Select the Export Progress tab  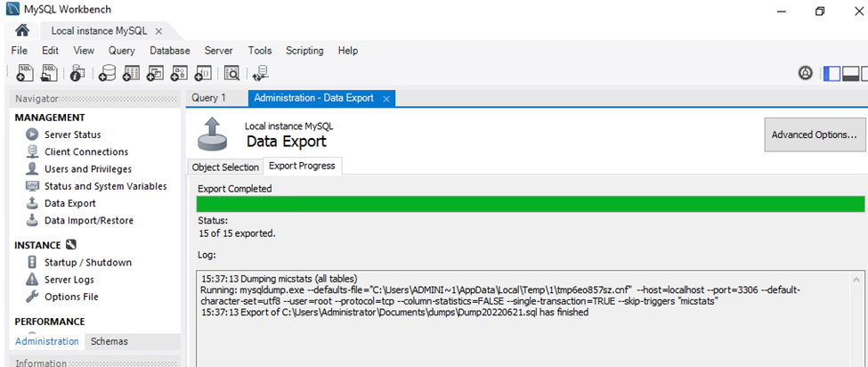[303, 166]
